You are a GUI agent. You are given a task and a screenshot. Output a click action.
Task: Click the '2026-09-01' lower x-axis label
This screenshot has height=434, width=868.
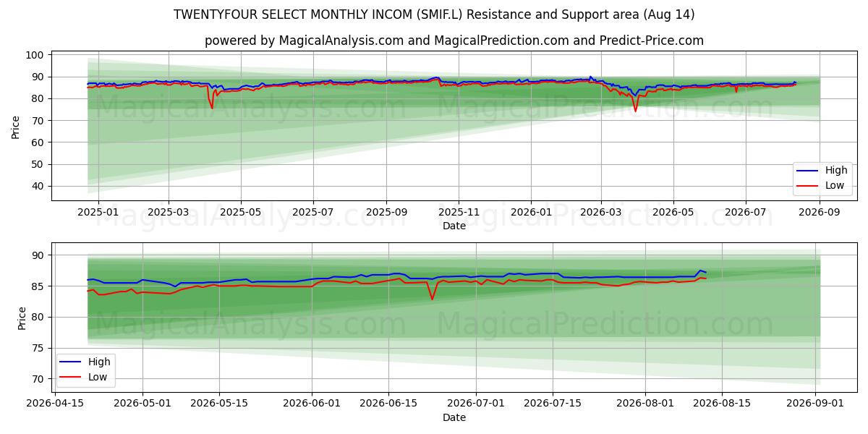tap(815, 404)
